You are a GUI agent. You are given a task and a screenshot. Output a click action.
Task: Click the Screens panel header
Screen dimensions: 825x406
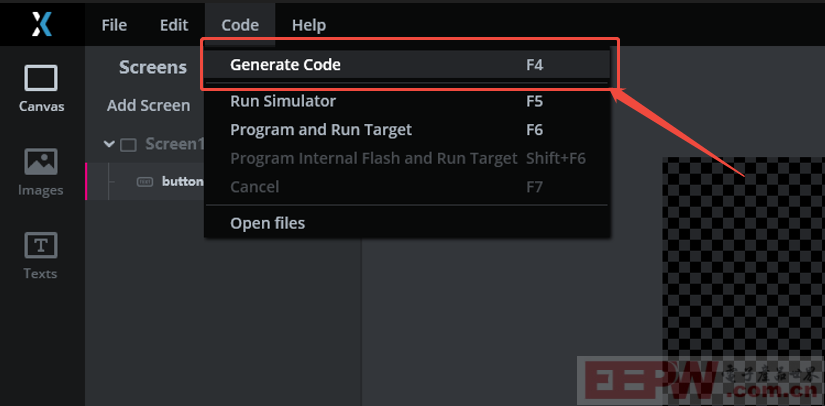pyautogui.click(x=153, y=67)
